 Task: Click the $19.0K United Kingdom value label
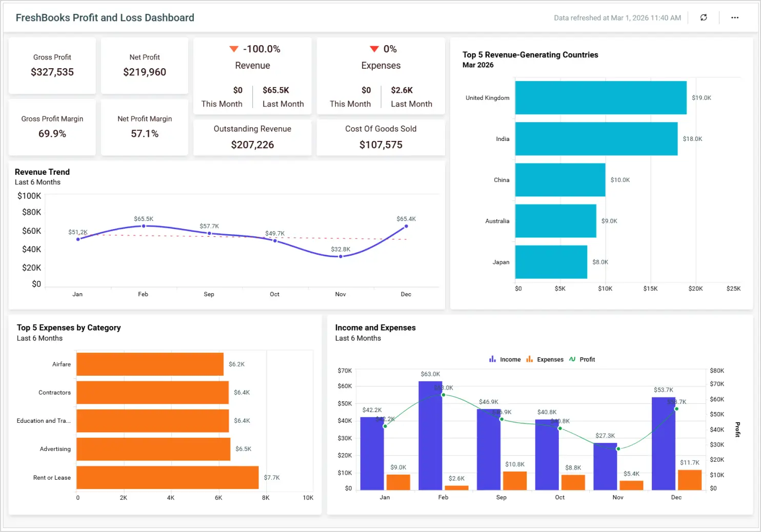[702, 98]
